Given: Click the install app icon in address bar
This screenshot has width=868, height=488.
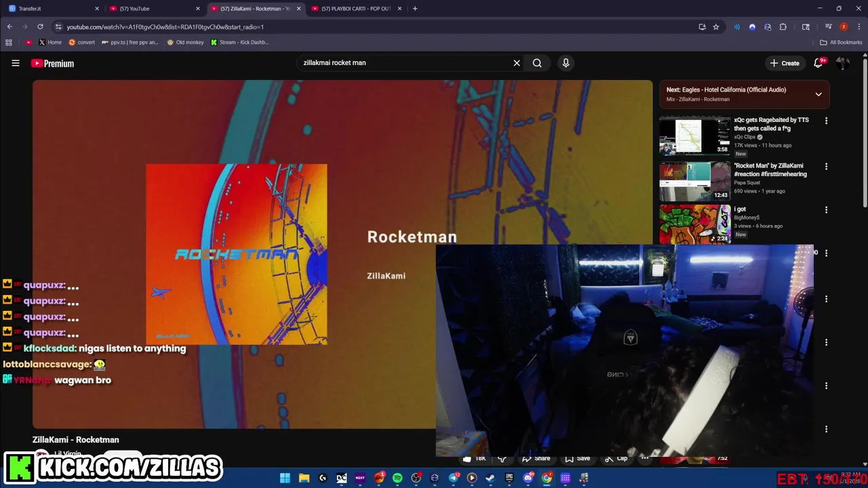Looking at the screenshot, I should pos(702,27).
